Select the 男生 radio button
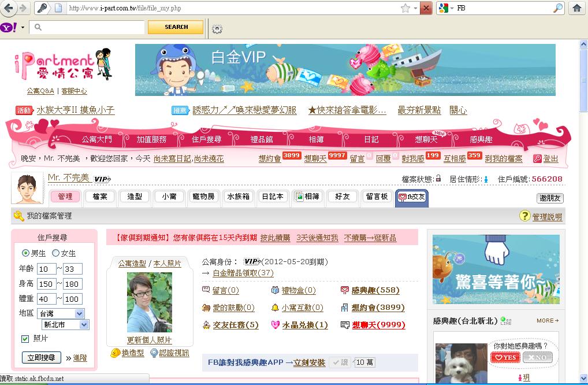 (25, 253)
